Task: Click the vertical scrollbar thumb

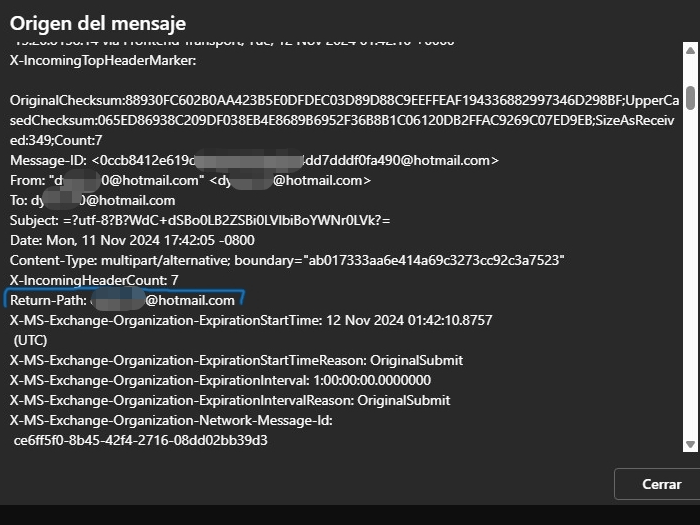Action: tap(690, 98)
